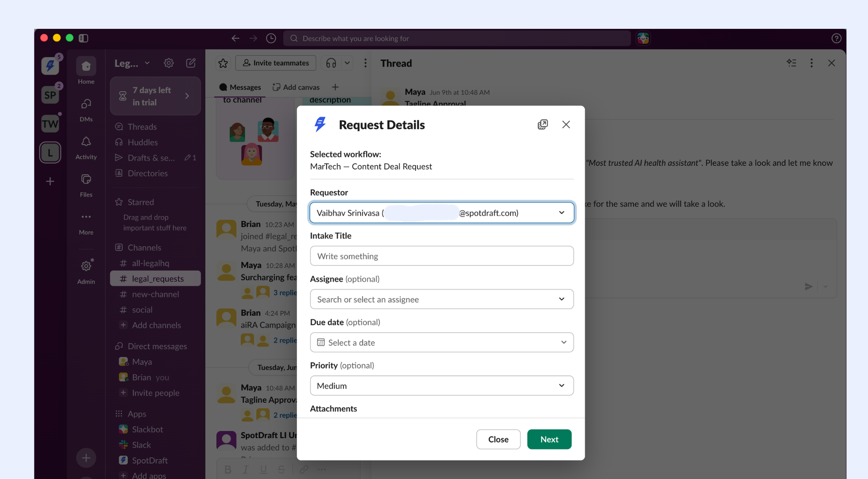Screen dimensions: 868x479
Task: Open send options chevron in thread
Action: click(x=825, y=287)
